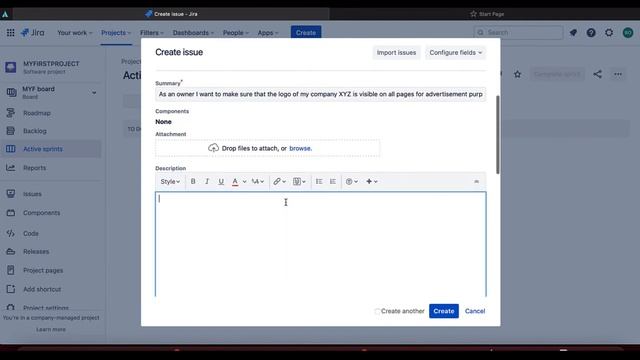This screenshot has width=640, height=360.
Task: Click the upload cloud icon in attachment area
Action: click(213, 148)
